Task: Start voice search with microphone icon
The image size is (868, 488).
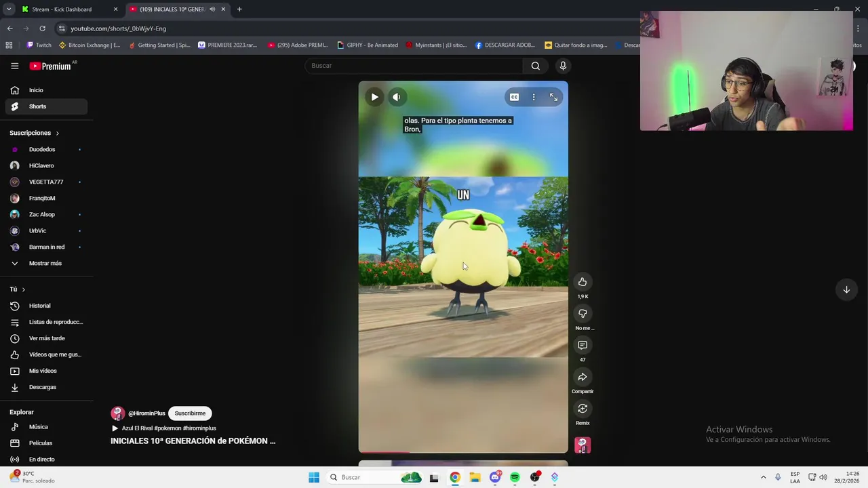Action: pos(563,66)
